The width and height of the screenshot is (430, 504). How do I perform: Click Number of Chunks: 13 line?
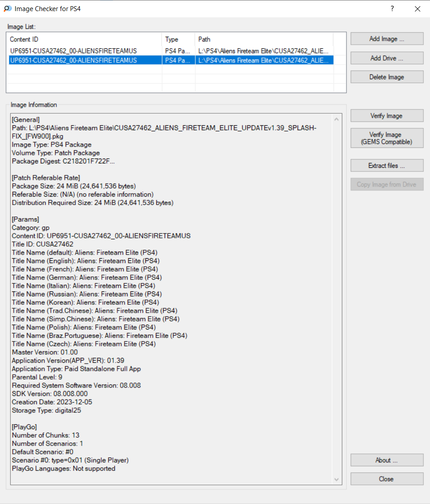pos(46,435)
